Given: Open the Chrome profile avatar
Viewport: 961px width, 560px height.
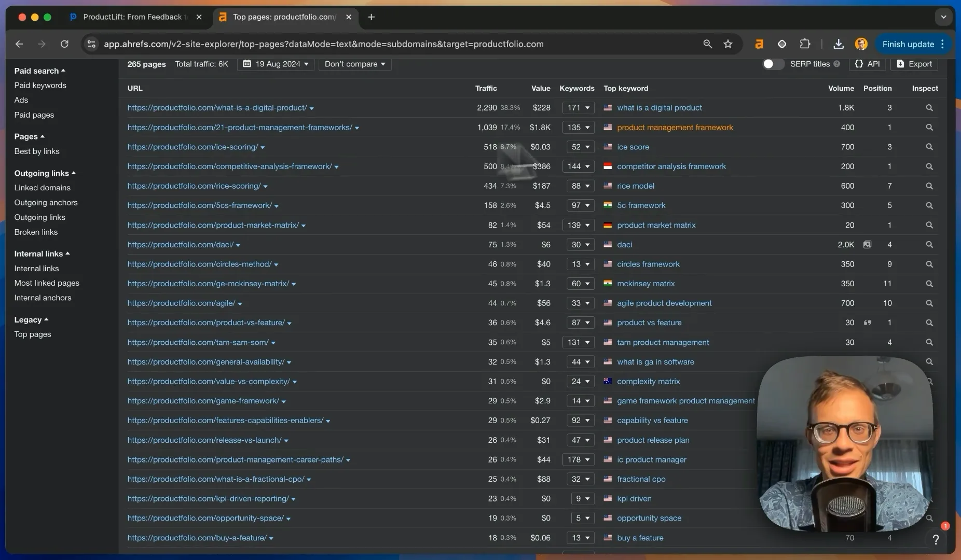Looking at the screenshot, I should click(x=861, y=44).
